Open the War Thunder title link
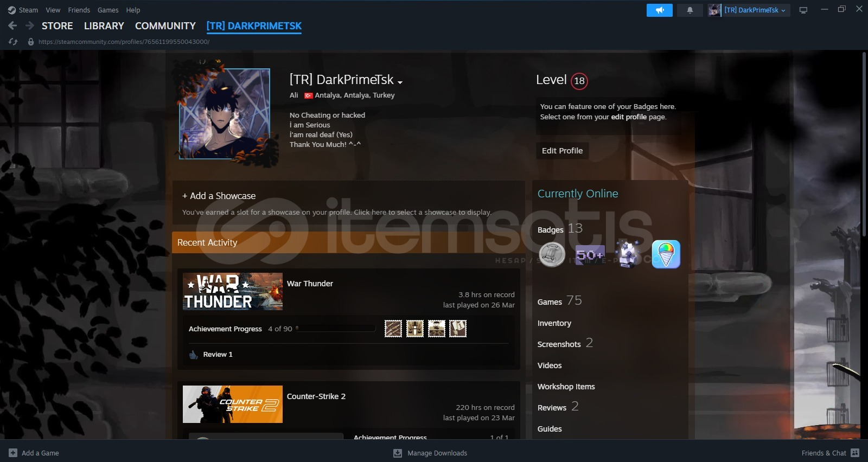Viewport: 868px width, 462px height. click(310, 284)
